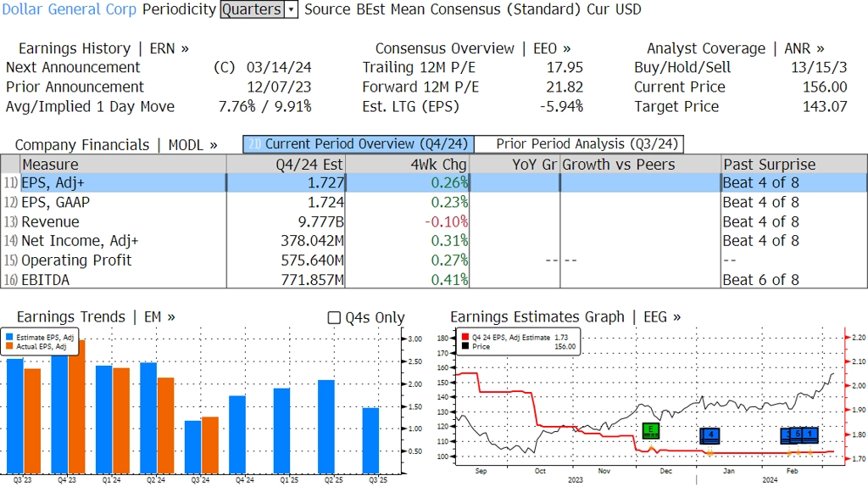Switch to Prior Period Analysis (Q3/24) tab
The width and height of the screenshot is (868, 487).
coord(580,144)
